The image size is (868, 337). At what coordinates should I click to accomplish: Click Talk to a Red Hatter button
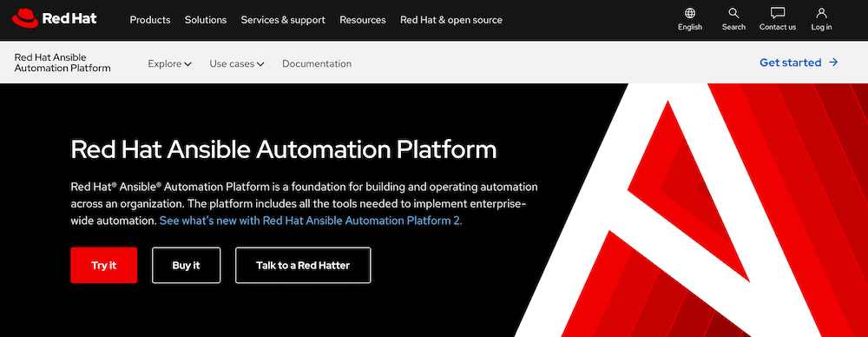303,266
